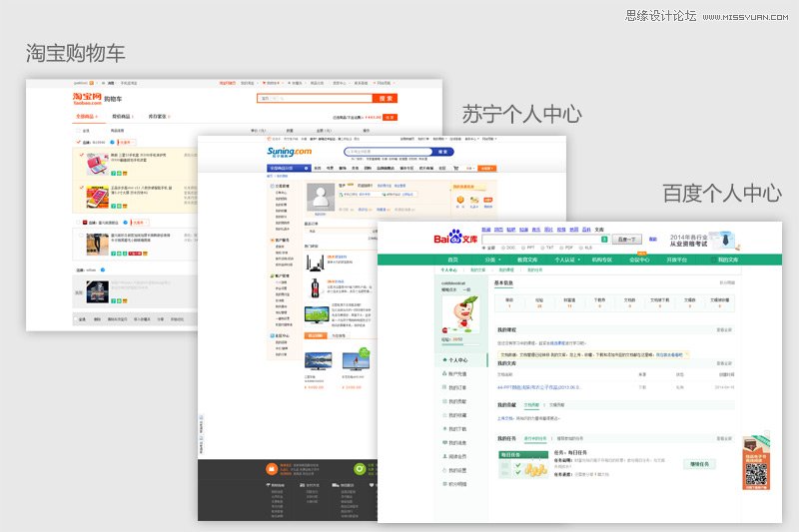The image size is (799, 532).
Task: Click the Baidu Wenku logo
Action: tap(455, 238)
